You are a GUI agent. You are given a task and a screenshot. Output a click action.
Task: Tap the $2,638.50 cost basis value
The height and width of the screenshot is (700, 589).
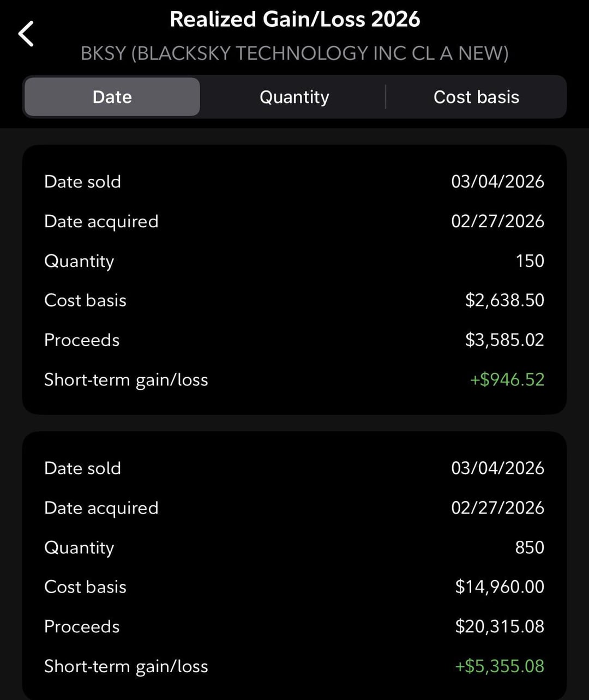pos(504,300)
